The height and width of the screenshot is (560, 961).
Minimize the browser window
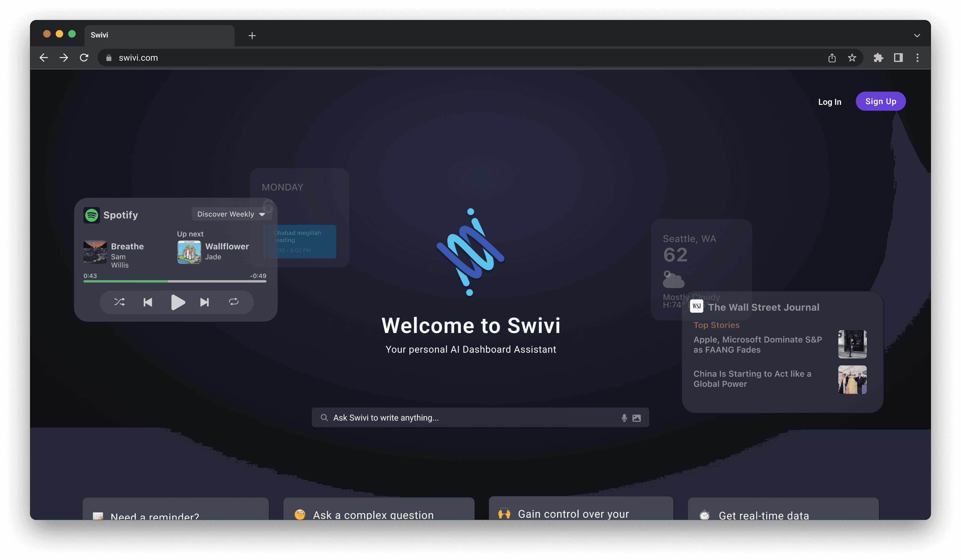coord(60,34)
